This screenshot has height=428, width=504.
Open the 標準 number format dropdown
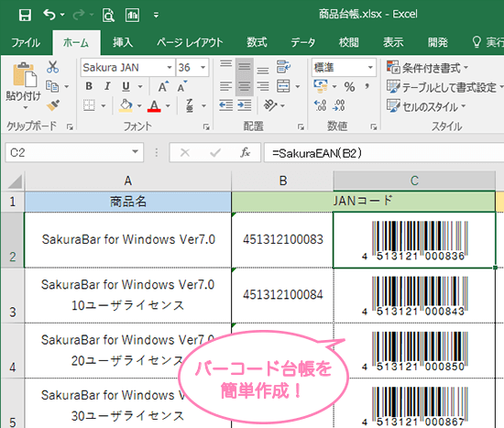[370, 68]
